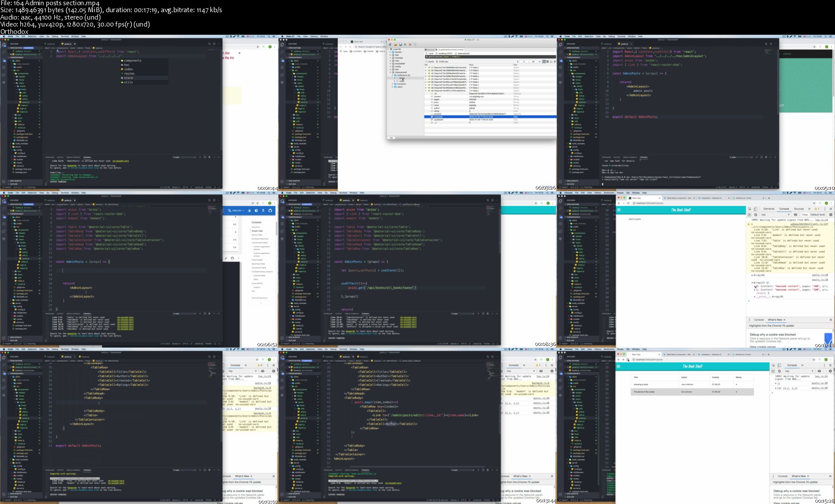Expand Functions folder in Robo 3T tree

392,84
